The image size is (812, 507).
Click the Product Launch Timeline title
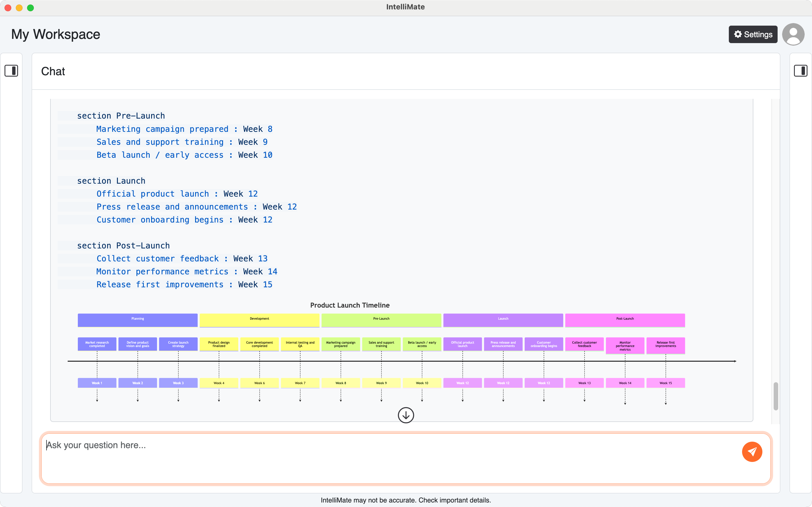(x=350, y=305)
